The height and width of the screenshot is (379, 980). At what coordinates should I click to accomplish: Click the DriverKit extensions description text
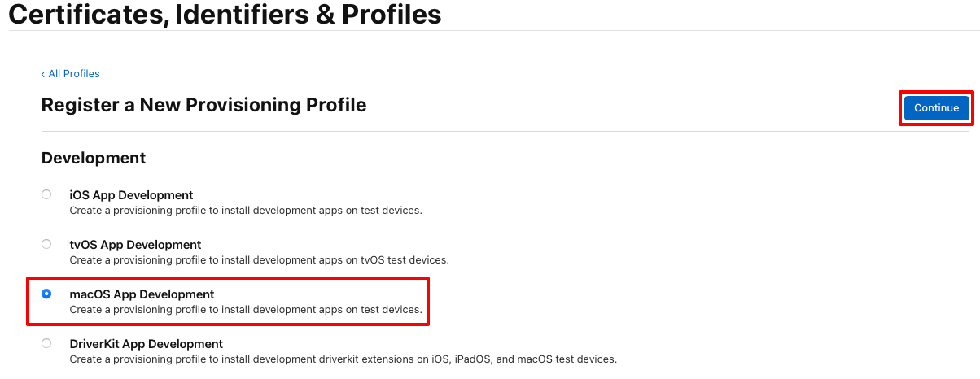coord(343,359)
